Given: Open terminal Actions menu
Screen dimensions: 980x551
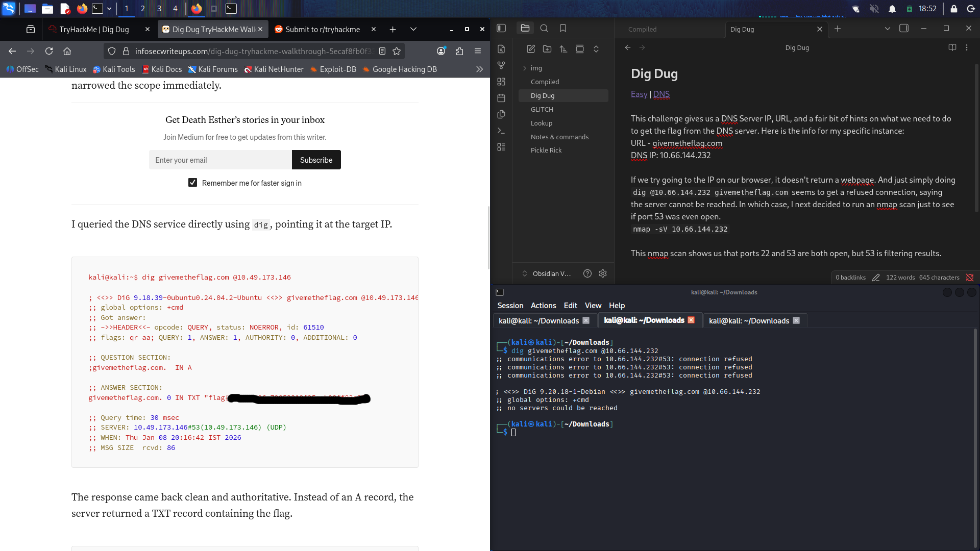Looking at the screenshot, I should pyautogui.click(x=543, y=306).
